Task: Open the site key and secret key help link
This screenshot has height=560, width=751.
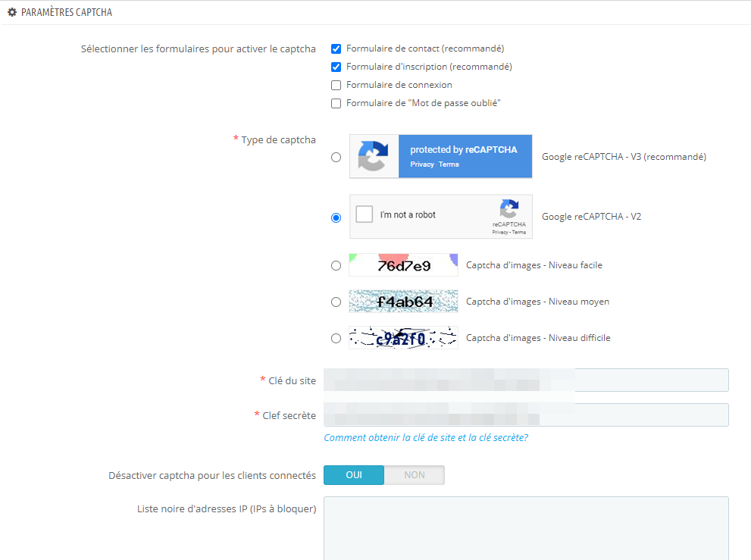Action: pos(426,437)
